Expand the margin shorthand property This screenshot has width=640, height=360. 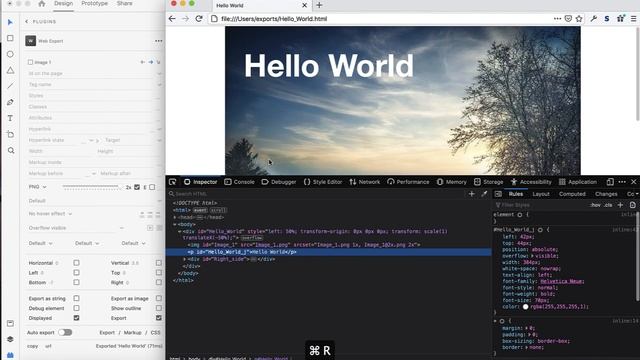coord(527,328)
